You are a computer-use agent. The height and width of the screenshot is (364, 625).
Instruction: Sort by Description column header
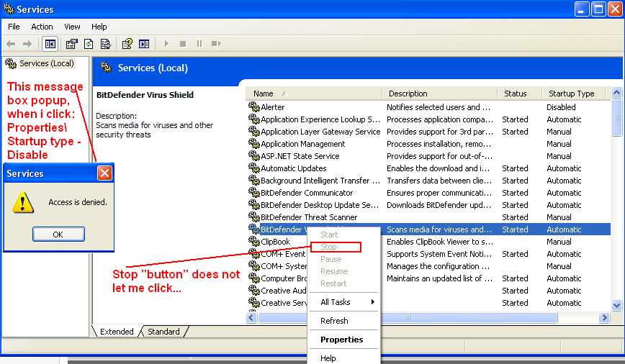tap(440, 94)
